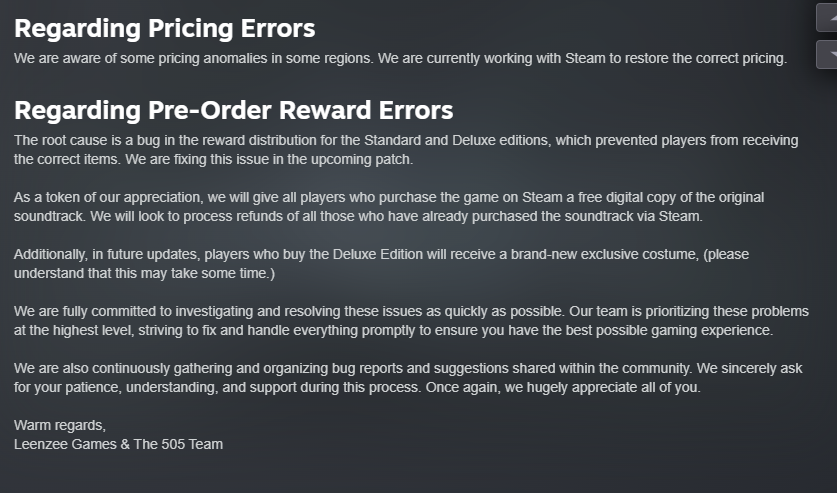Click the "Regarding Pre-Order Reward Errors" heading
This screenshot has height=493, width=837.
233,109
